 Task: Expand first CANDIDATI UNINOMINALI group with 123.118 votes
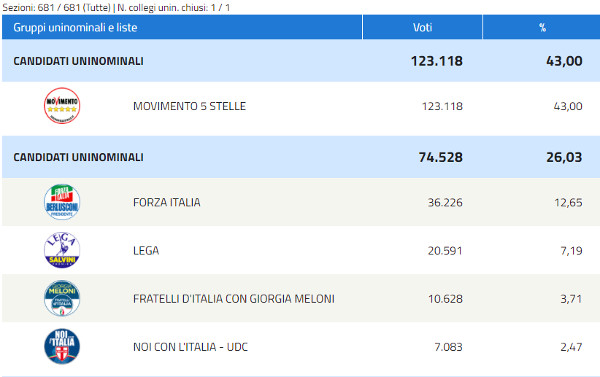301,61
